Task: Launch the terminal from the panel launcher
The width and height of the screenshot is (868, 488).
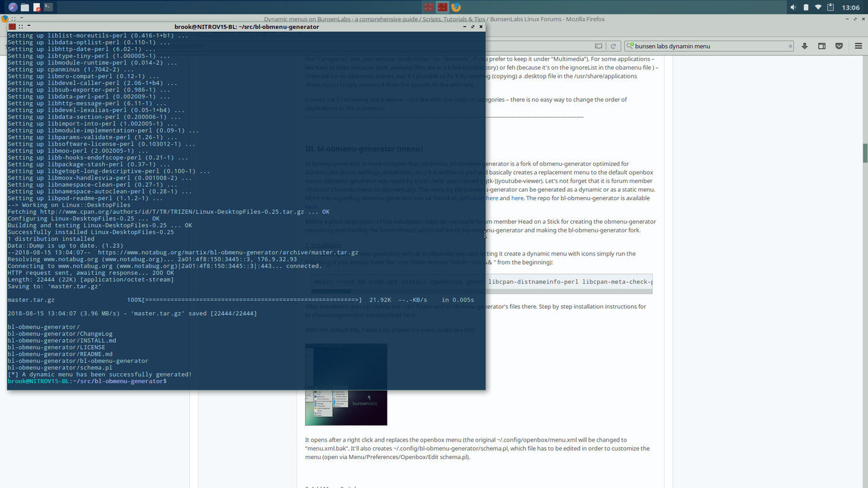Action: pos(48,7)
